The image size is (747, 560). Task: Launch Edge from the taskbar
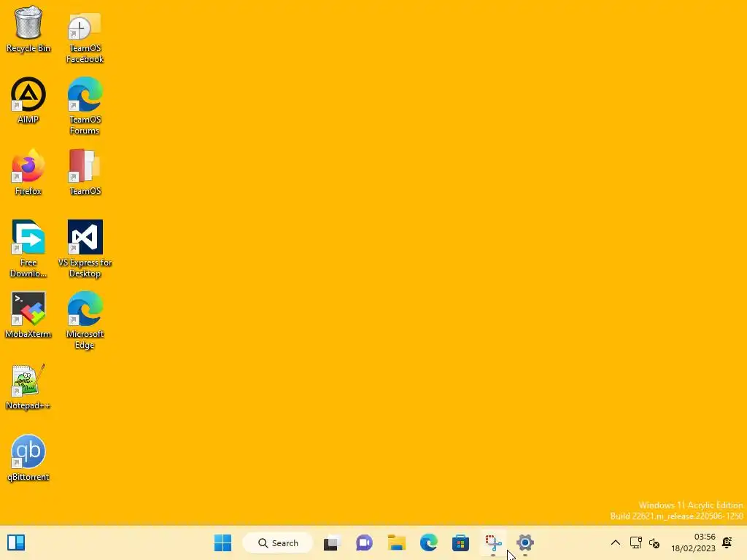coord(429,542)
